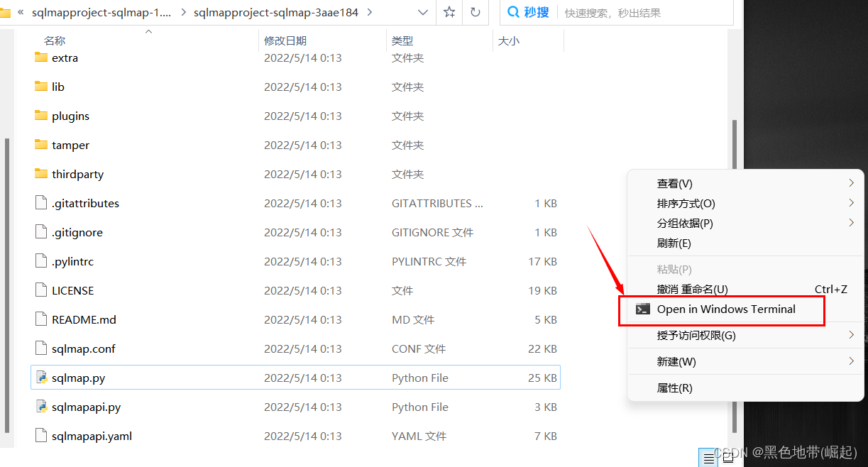868x467 pixels.
Task: Select the .pylintrc file name
Action: (72, 261)
